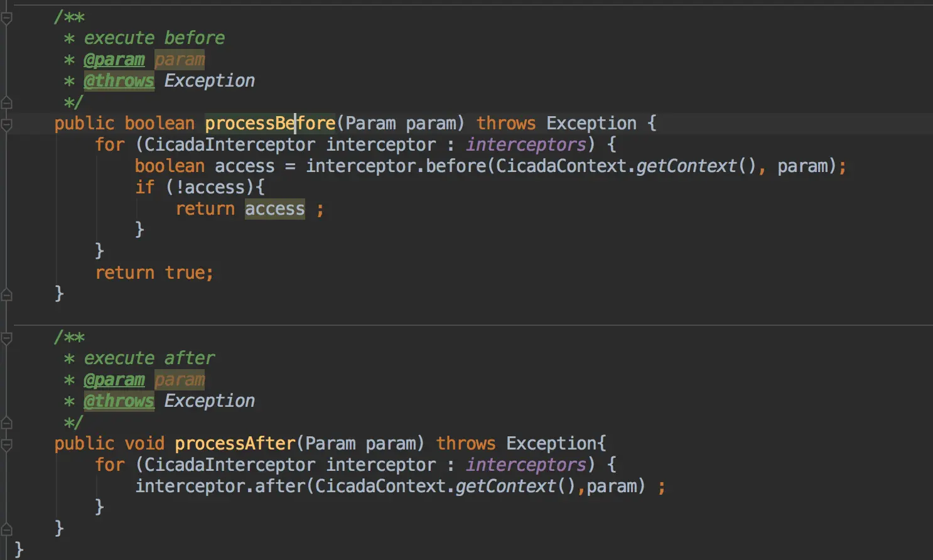The width and height of the screenshot is (933, 560).
Task: Click @param tag in 'execute before' Javadoc
Action: [114, 60]
